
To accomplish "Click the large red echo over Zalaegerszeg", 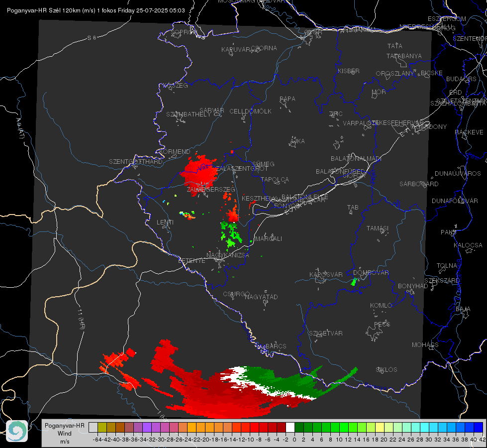I will (x=199, y=174).
